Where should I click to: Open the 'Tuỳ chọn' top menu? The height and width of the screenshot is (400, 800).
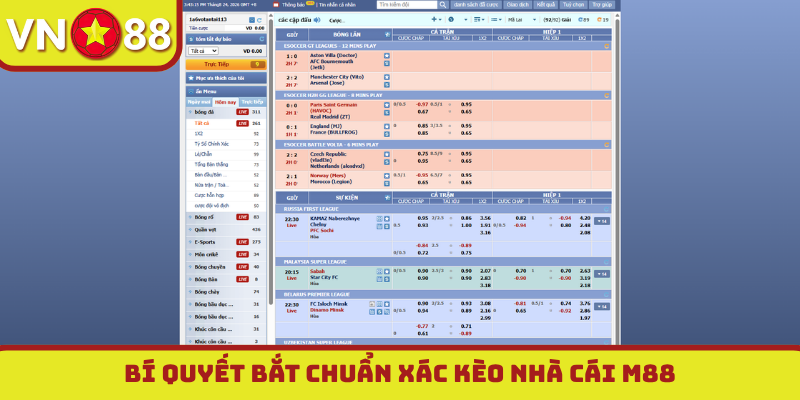tap(573, 5)
